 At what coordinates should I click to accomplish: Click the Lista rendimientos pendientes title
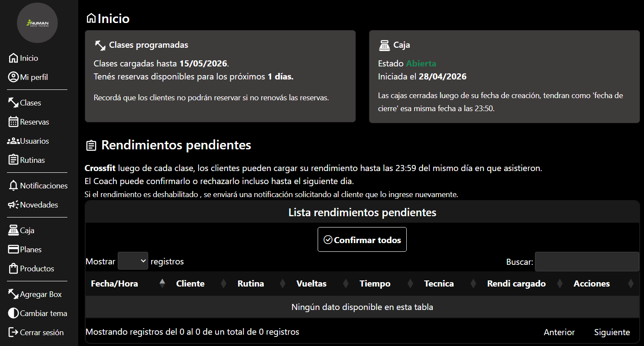pyautogui.click(x=362, y=212)
